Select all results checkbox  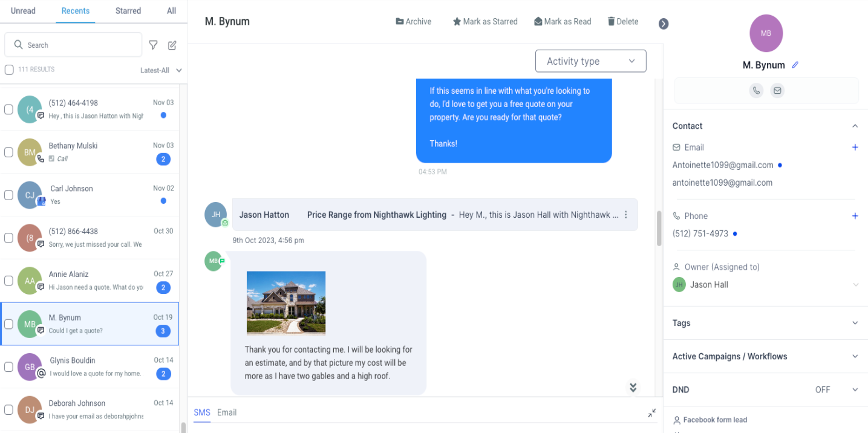[x=9, y=70]
